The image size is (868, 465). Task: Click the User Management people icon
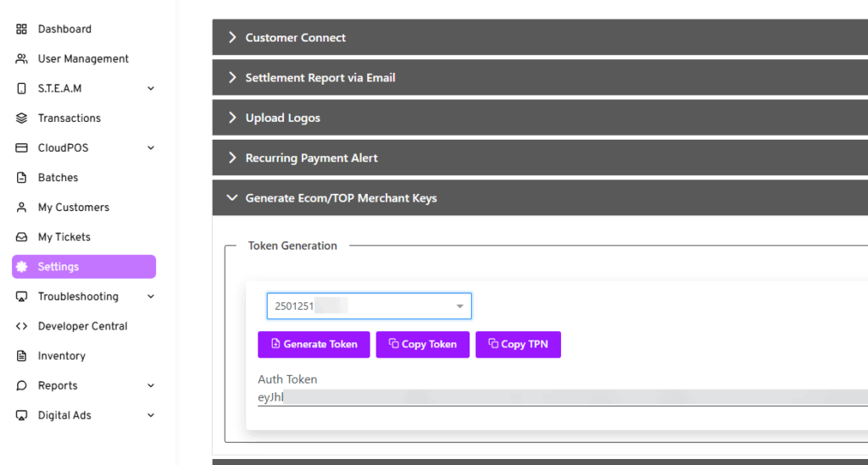pyautogui.click(x=22, y=59)
